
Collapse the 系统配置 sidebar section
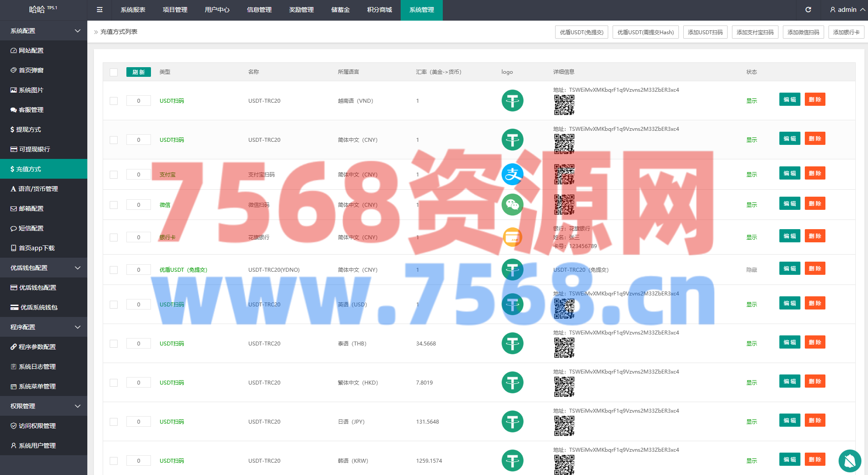click(43, 31)
